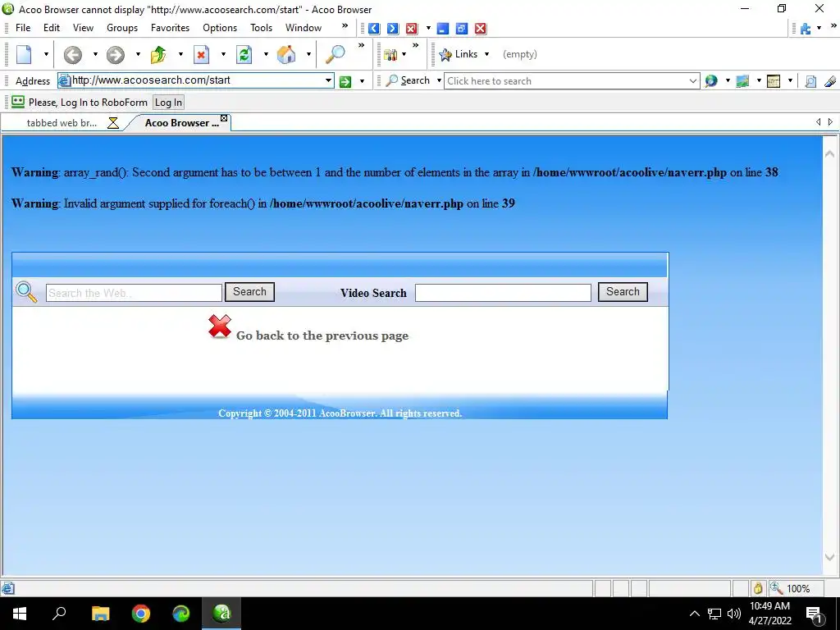The image size is (840, 630).
Task: Open Windows Start menu
Action: [x=20, y=614]
